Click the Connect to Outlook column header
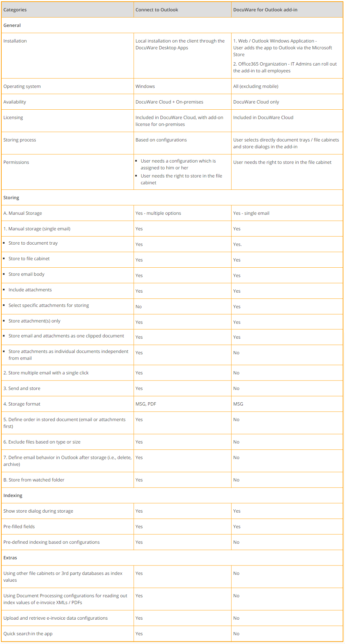 point(157,10)
